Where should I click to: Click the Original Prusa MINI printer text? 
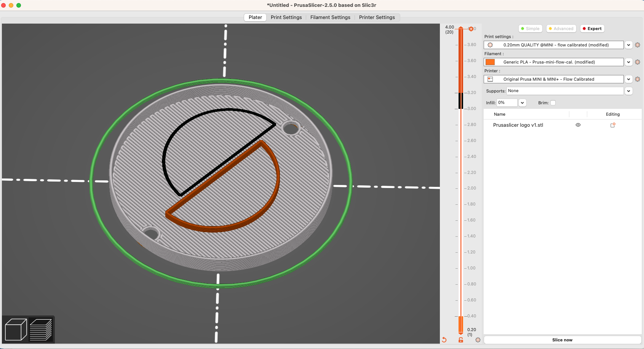pos(549,79)
